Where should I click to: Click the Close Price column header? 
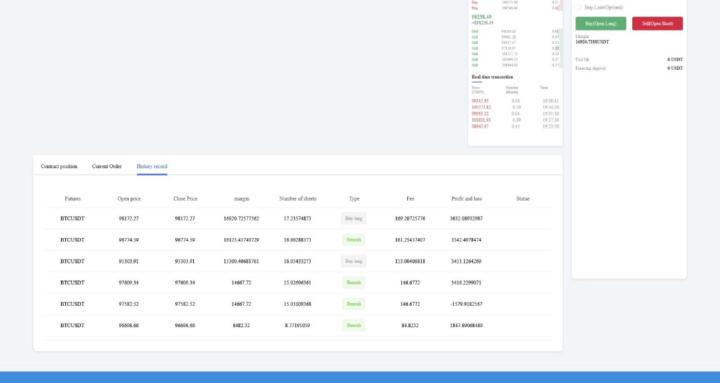(x=185, y=199)
